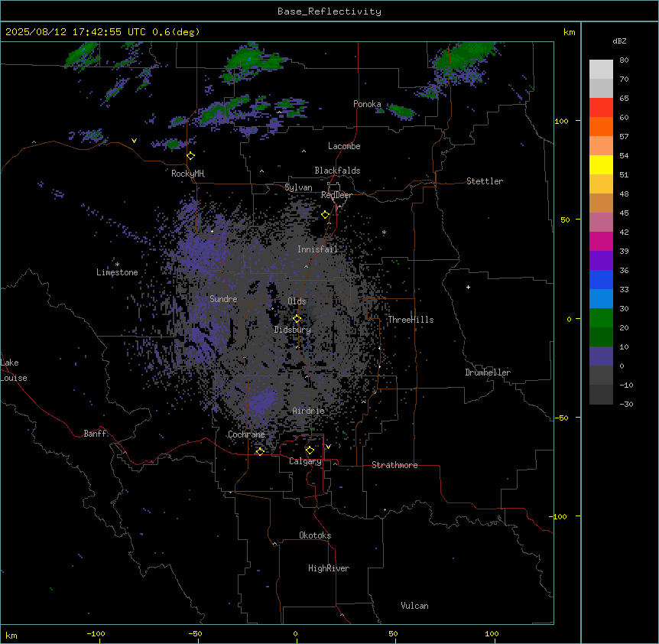Click the yellow diamond marker below RedDeer
The height and width of the screenshot is (644, 659).
click(326, 215)
